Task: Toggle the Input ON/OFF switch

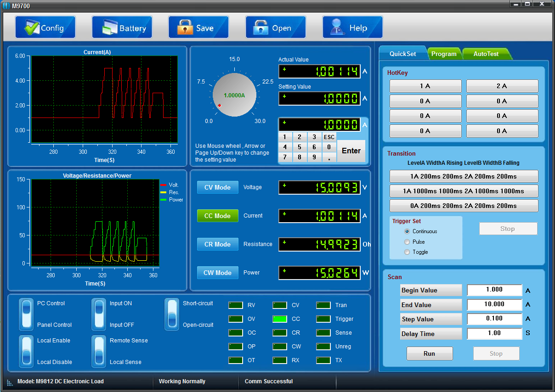Action: pyautogui.click(x=99, y=314)
